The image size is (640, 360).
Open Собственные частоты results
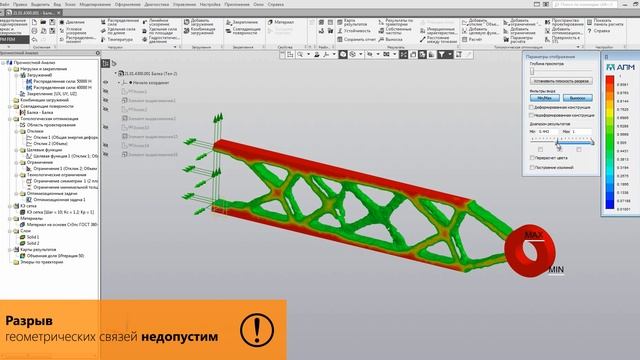(395, 31)
